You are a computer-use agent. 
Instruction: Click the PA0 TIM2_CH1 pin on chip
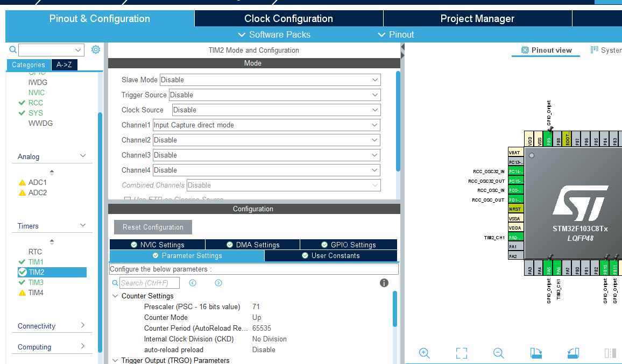click(515, 237)
